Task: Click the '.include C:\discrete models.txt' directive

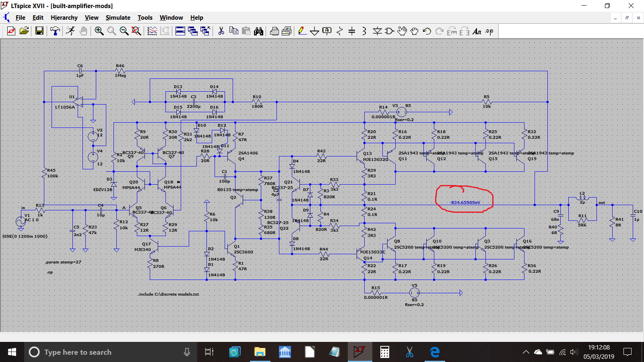Action: (169, 294)
